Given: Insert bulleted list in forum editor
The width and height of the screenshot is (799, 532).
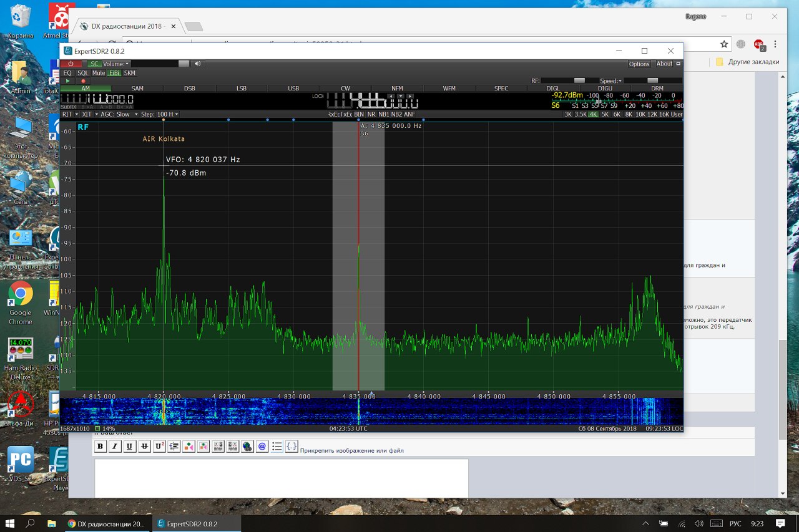Looking at the screenshot, I should click(x=277, y=447).
